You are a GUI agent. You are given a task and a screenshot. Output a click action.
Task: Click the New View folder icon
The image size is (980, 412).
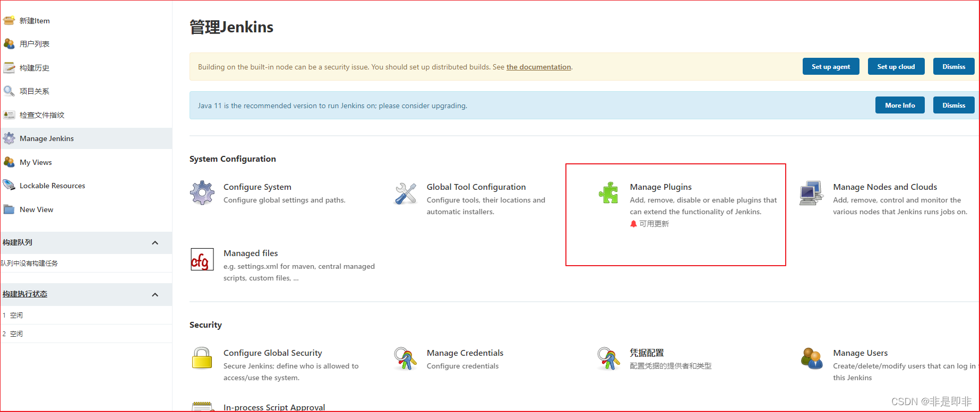[9, 209]
